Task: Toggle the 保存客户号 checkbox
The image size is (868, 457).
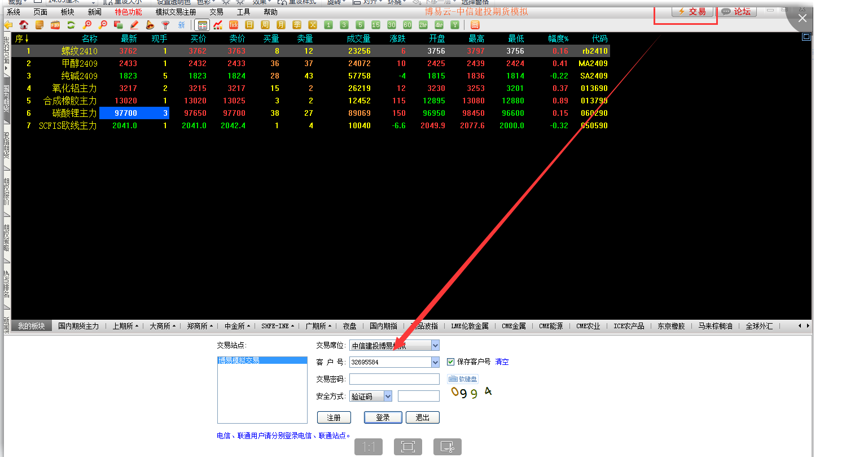Action: pos(450,362)
